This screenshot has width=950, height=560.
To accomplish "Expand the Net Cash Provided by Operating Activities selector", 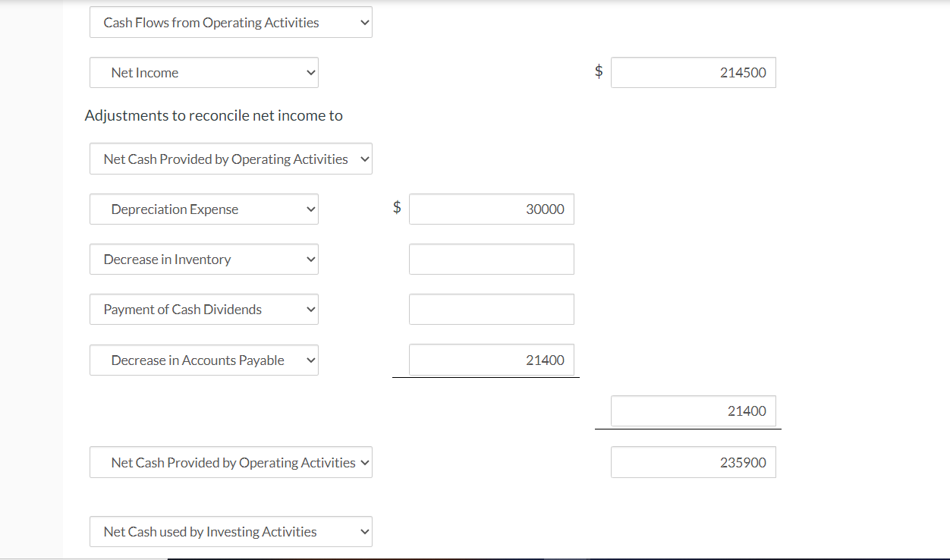I will coord(231,159).
